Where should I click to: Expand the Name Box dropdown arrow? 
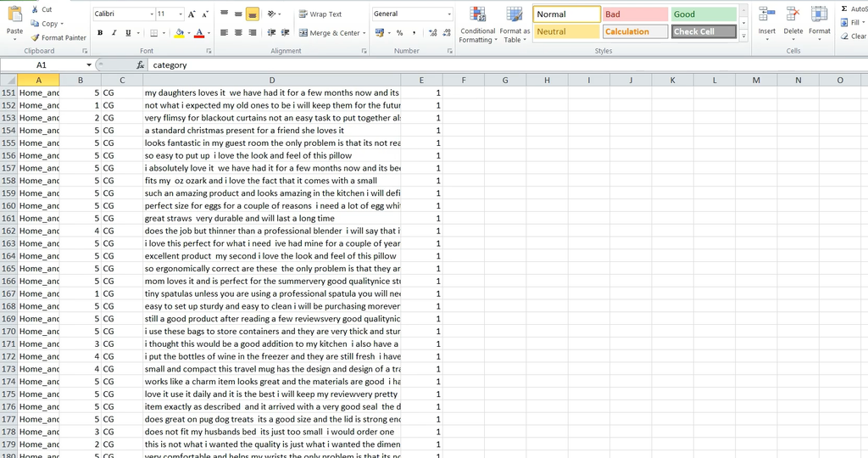(x=88, y=64)
